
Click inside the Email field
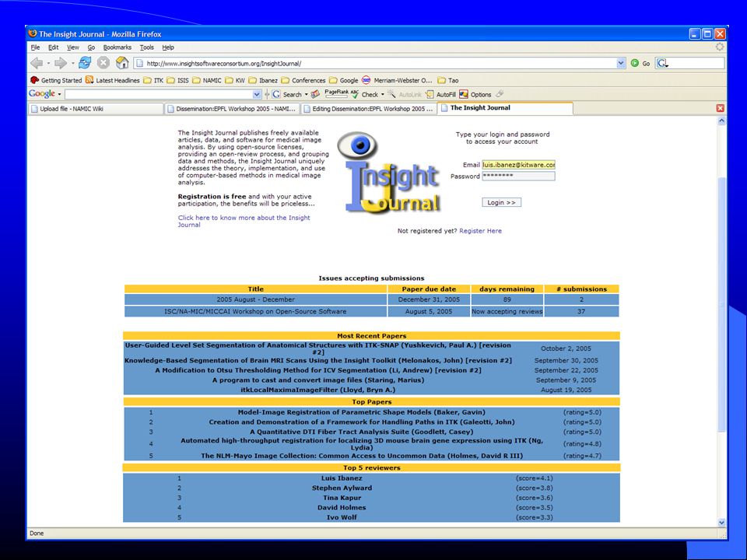pyautogui.click(x=518, y=165)
